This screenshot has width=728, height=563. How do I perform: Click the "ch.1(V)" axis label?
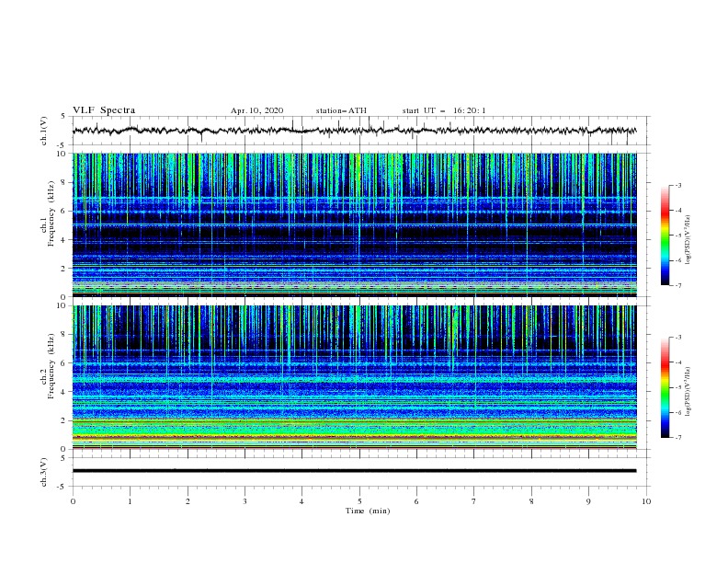pos(44,131)
